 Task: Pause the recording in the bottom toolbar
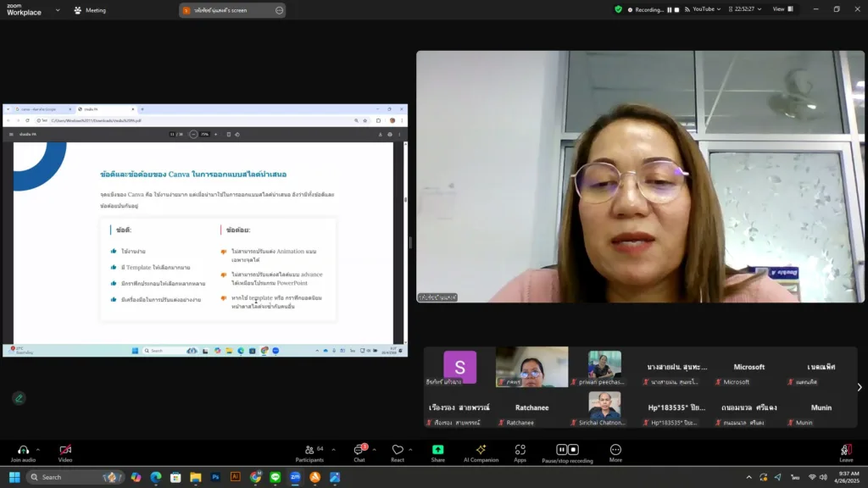tap(560, 450)
